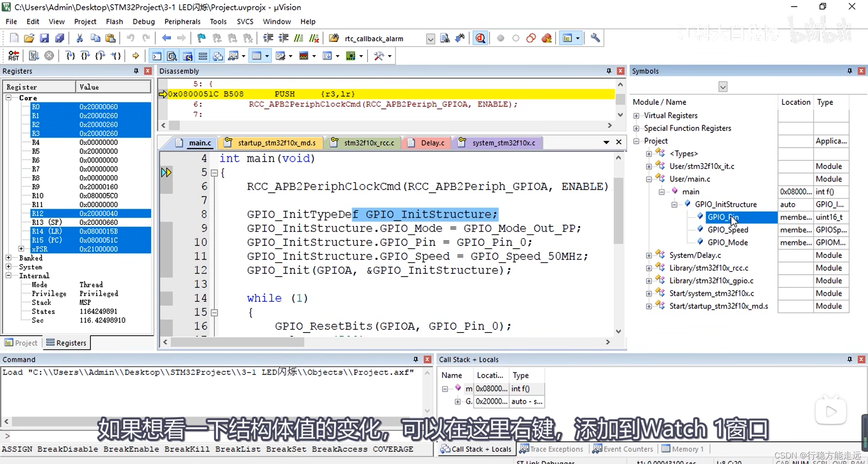
Task: Switch to the stm32f10x_rcc.c tab
Action: pos(363,143)
